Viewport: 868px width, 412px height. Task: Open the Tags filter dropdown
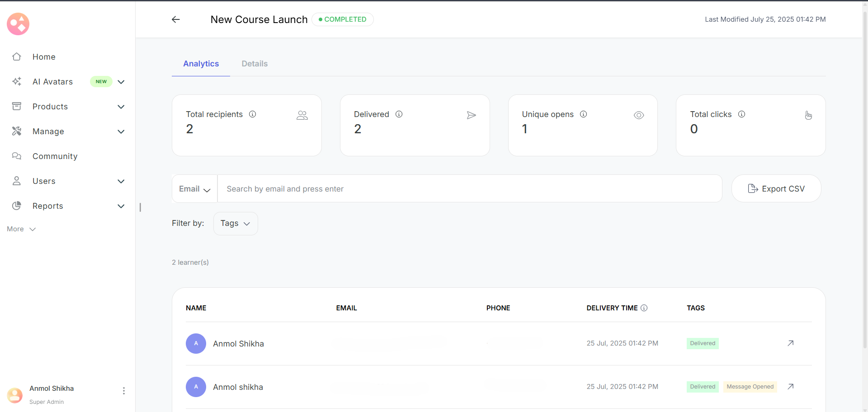click(235, 224)
